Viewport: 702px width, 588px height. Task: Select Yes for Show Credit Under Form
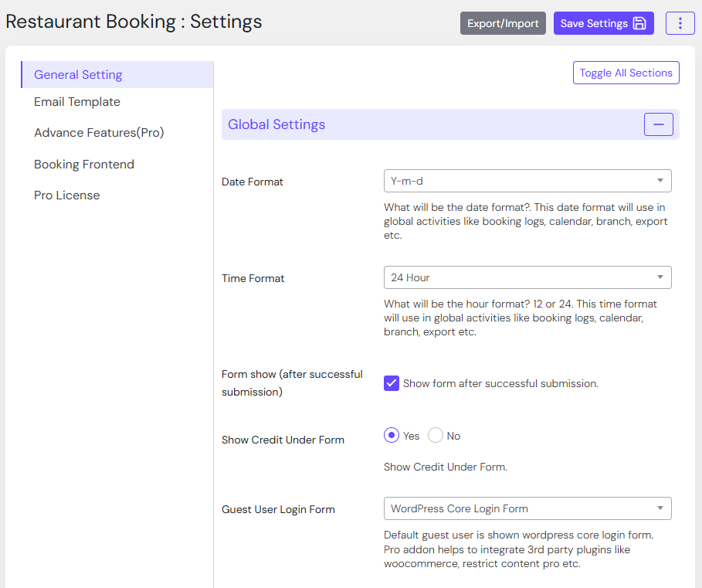(x=392, y=435)
